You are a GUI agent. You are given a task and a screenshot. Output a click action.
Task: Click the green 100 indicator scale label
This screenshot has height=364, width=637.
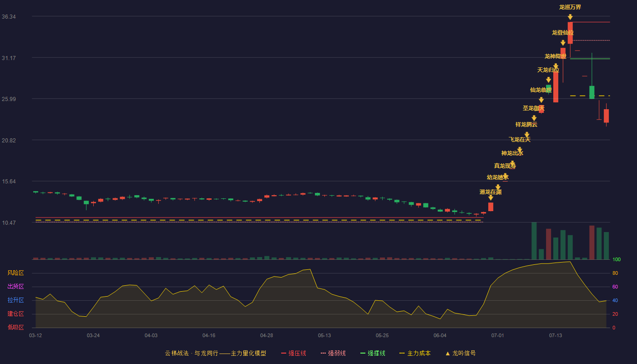617,260
